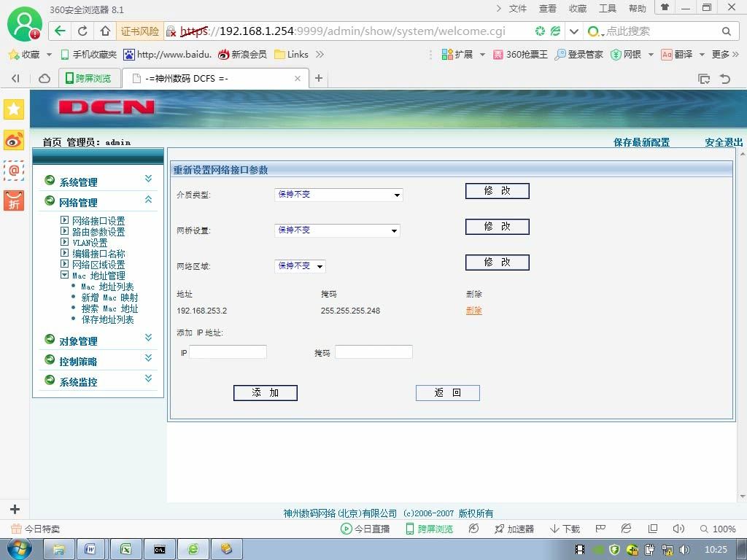The width and height of the screenshot is (747, 560).
Task: Go to browser home page icon
Action: 105,31
